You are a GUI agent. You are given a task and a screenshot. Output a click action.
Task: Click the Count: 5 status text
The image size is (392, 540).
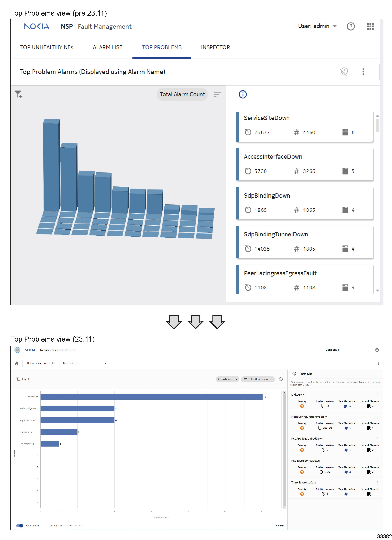pyautogui.click(x=280, y=525)
